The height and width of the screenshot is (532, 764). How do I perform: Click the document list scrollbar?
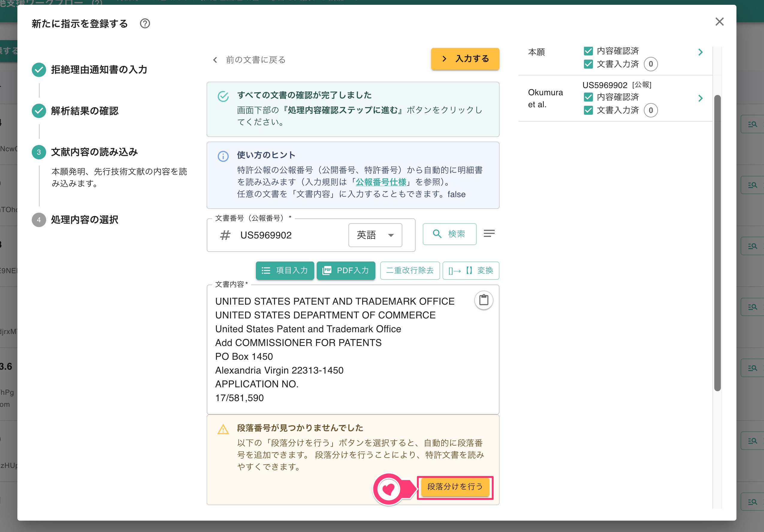point(717,243)
